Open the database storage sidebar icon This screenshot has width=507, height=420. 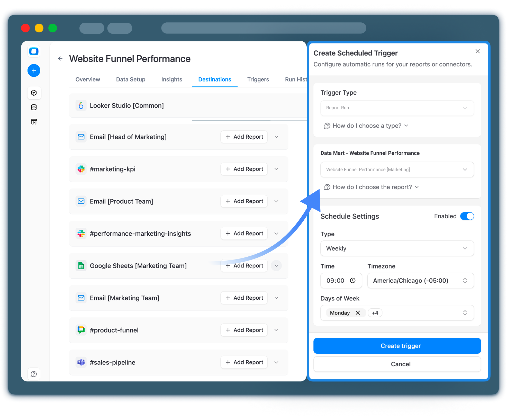(x=34, y=107)
